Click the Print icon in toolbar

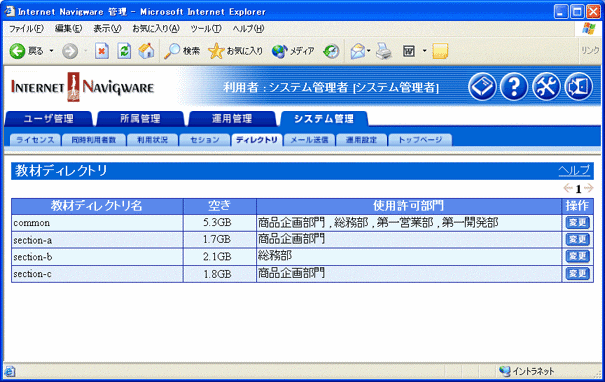384,51
